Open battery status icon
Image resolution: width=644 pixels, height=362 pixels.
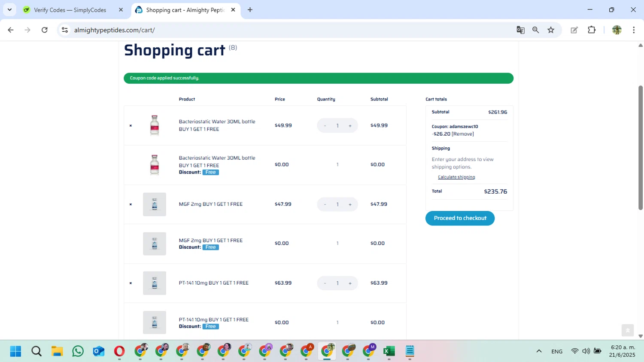coord(597,351)
